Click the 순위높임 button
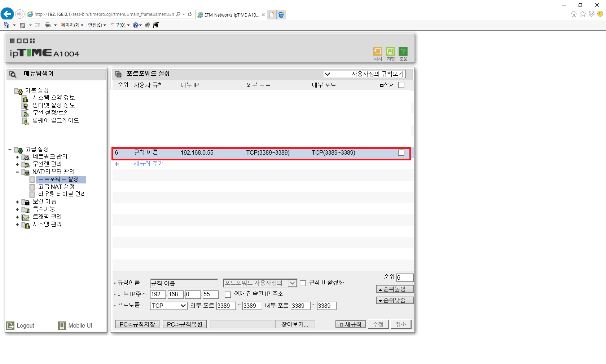The height and width of the screenshot is (364, 606). (395, 289)
